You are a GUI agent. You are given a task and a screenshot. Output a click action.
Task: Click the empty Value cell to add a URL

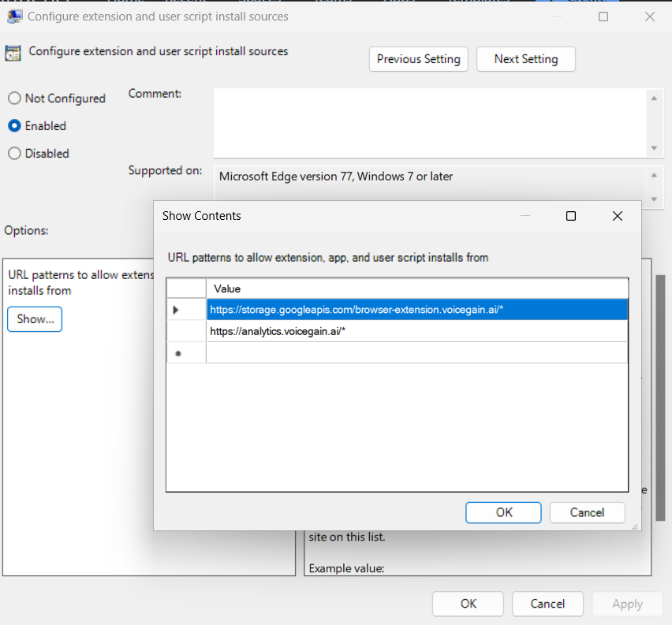[x=410, y=352]
